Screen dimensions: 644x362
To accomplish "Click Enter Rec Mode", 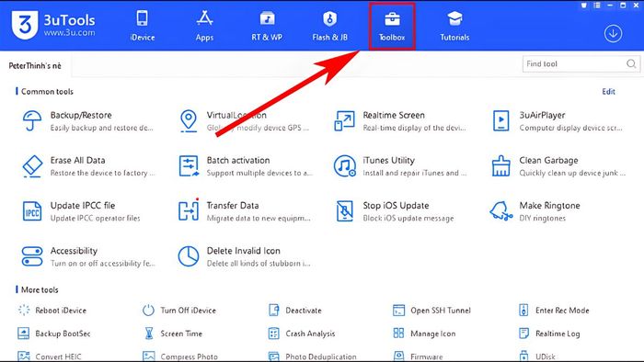I will [x=553, y=311].
